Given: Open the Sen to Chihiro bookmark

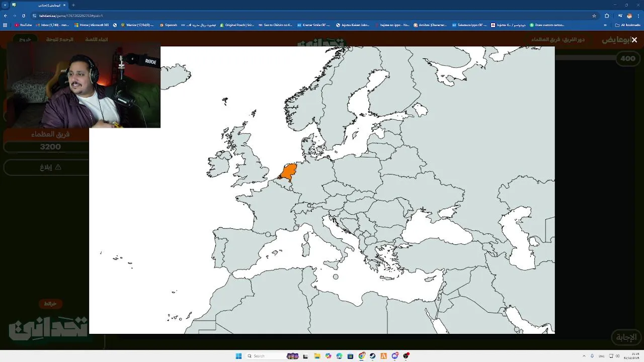Looking at the screenshot, I should click(x=275, y=25).
